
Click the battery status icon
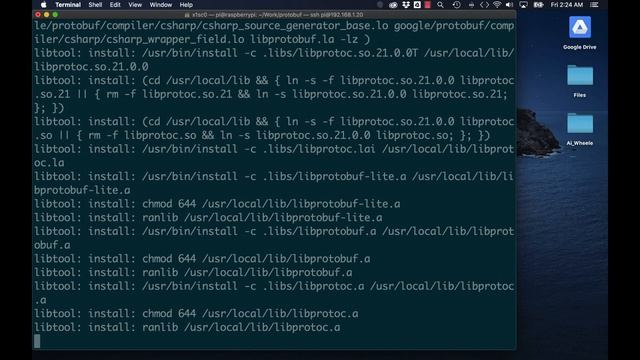point(538,5)
